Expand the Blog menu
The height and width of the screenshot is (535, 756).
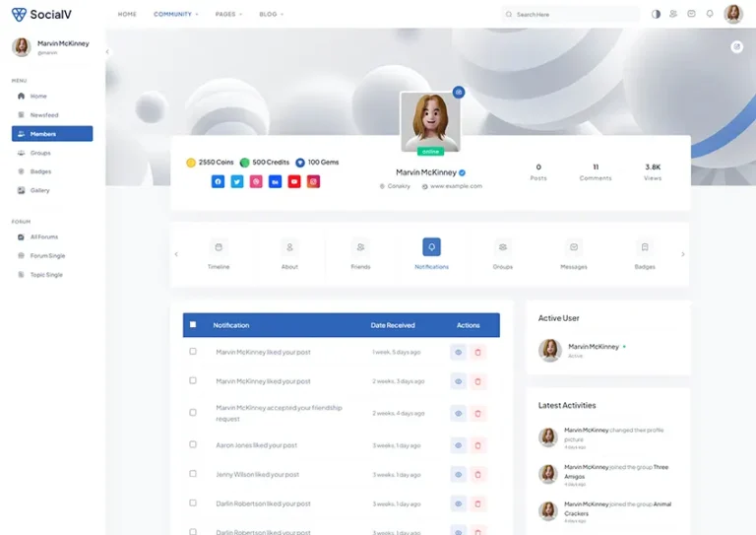tap(272, 15)
